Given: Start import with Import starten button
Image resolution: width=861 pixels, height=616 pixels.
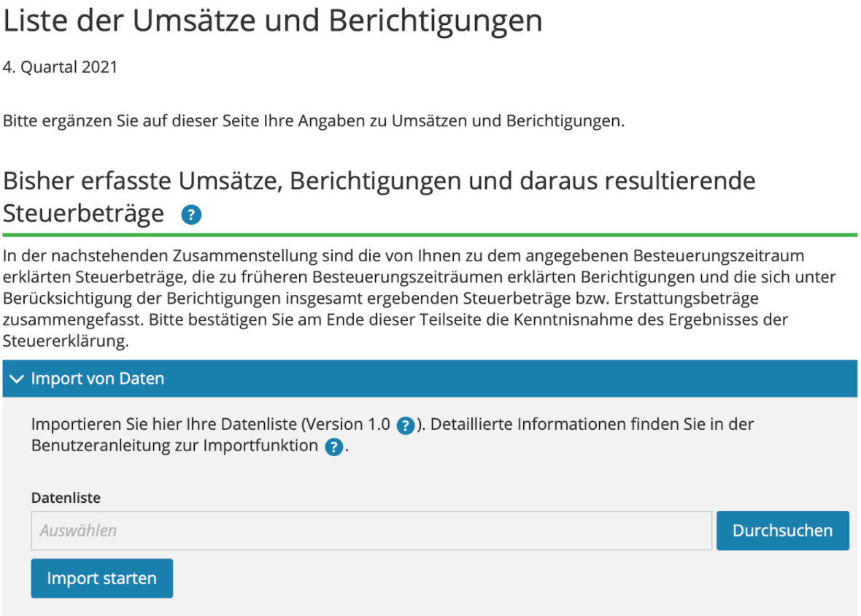Looking at the screenshot, I should 102,578.
